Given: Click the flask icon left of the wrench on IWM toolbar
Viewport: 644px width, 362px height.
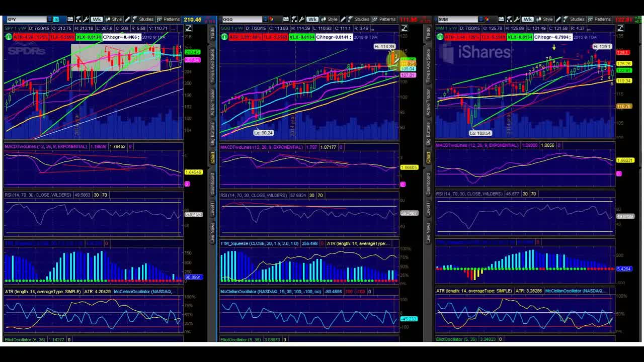Looking at the screenshot, I should (x=510, y=19).
